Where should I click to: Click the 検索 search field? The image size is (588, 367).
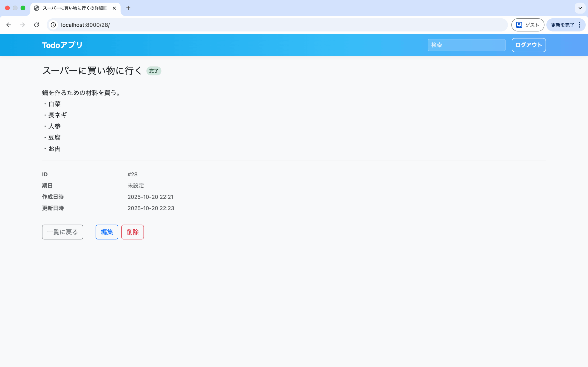(x=466, y=45)
